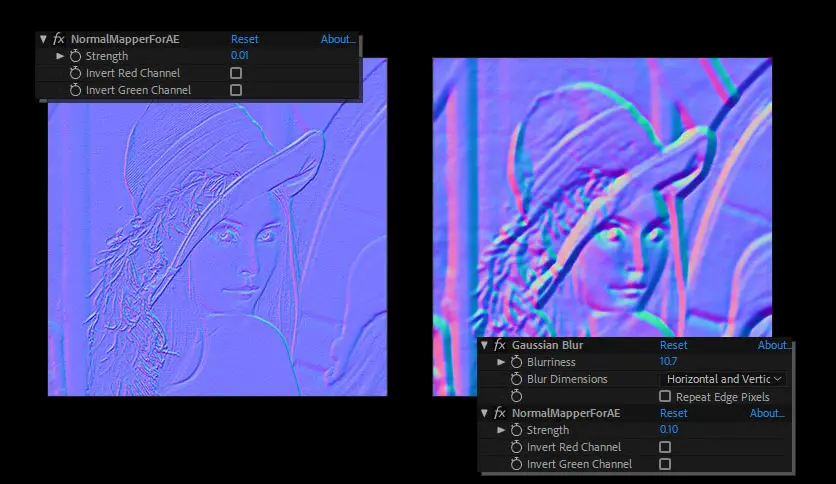Image resolution: width=836 pixels, height=484 pixels.
Task: Click Blurriness property label
Action: click(551, 362)
